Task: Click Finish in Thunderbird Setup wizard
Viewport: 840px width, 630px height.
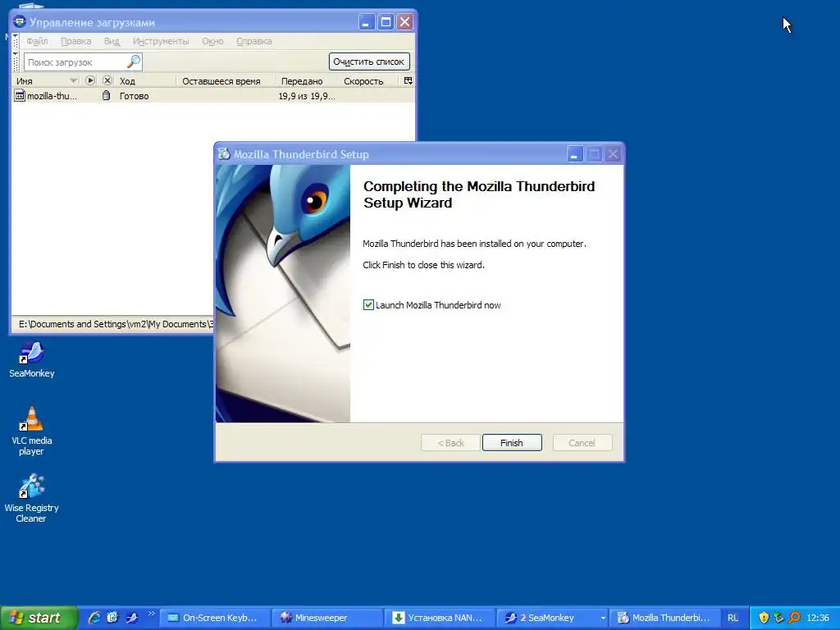Action: pos(512,442)
